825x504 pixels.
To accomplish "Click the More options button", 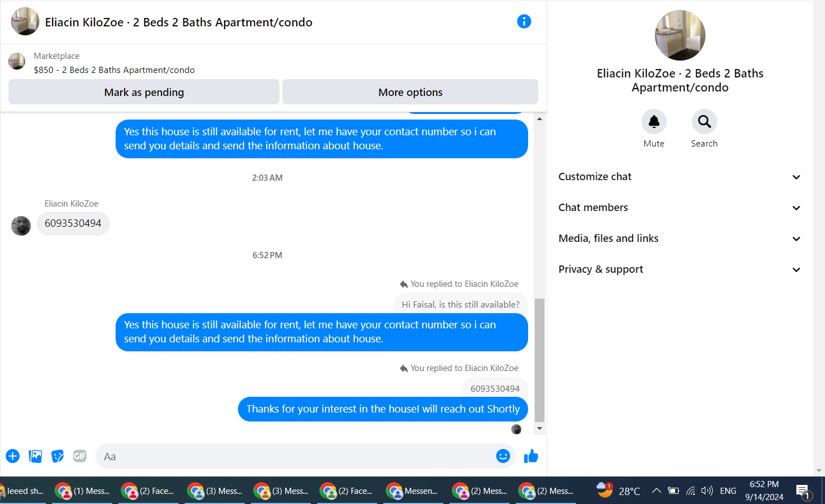I will tap(410, 92).
